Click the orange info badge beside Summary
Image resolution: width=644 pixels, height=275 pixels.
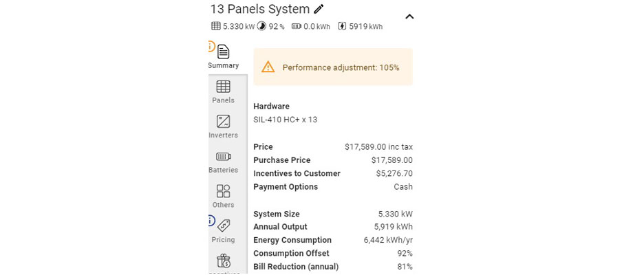pyautogui.click(x=211, y=46)
